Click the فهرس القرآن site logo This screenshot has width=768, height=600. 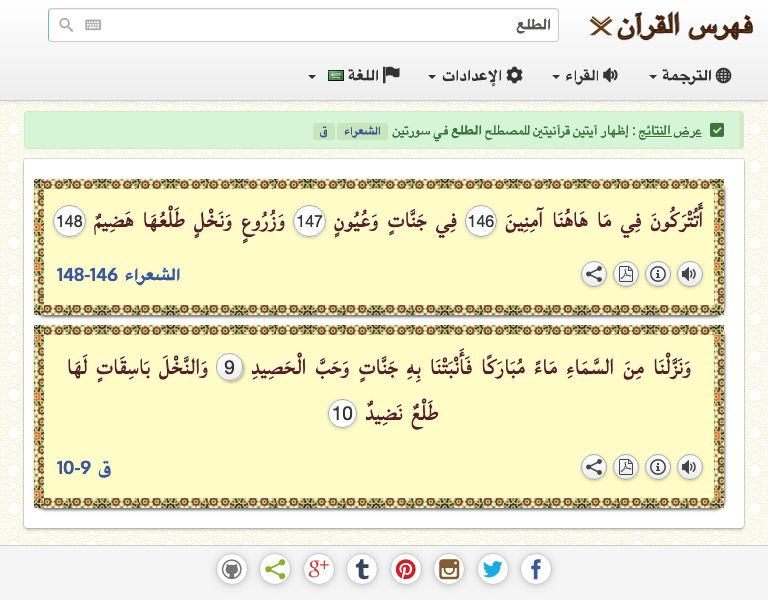click(x=670, y=26)
